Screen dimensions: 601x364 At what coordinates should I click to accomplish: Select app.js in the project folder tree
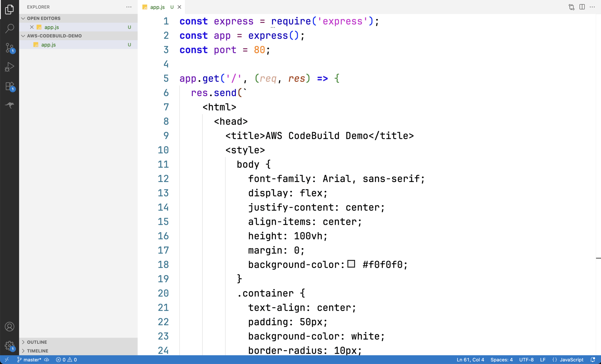(x=49, y=45)
